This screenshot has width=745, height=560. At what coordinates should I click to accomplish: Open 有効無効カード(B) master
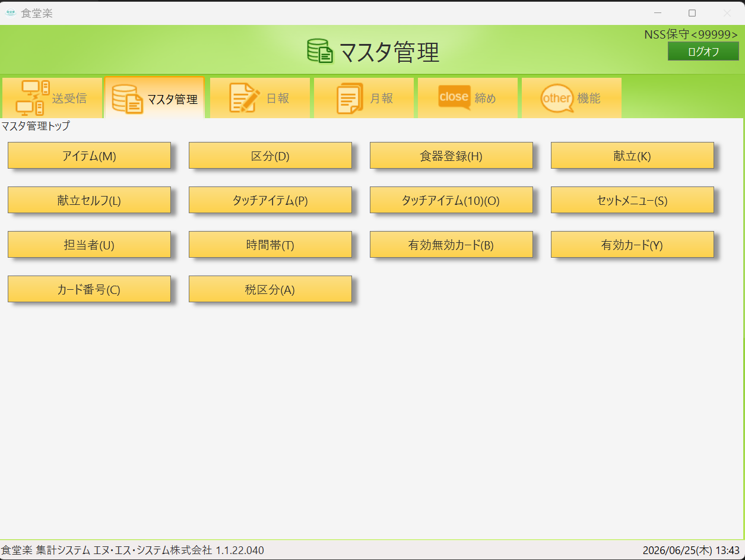click(x=451, y=245)
